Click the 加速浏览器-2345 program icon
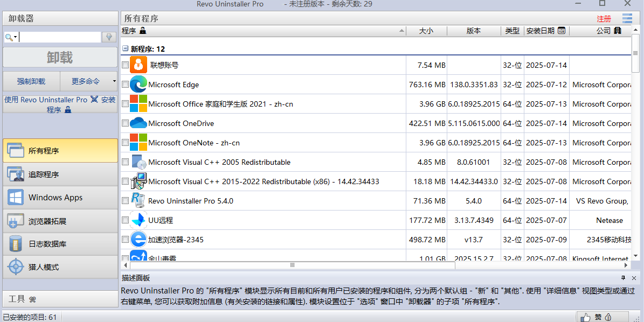Viewport: 644px width, 322px height. click(x=139, y=240)
